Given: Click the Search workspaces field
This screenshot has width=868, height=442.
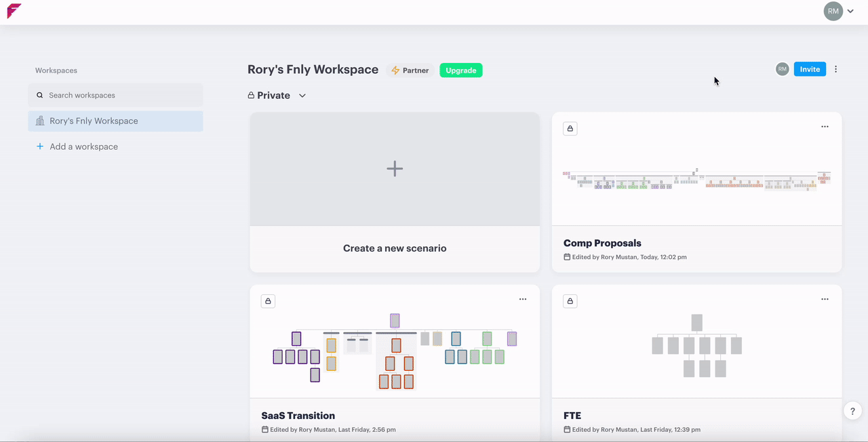Looking at the screenshot, I should pyautogui.click(x=115, y=96).
